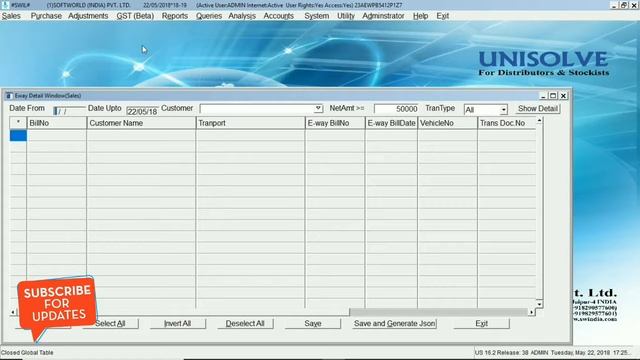
Task: Click the application icon in title bar
Action: 5,5
